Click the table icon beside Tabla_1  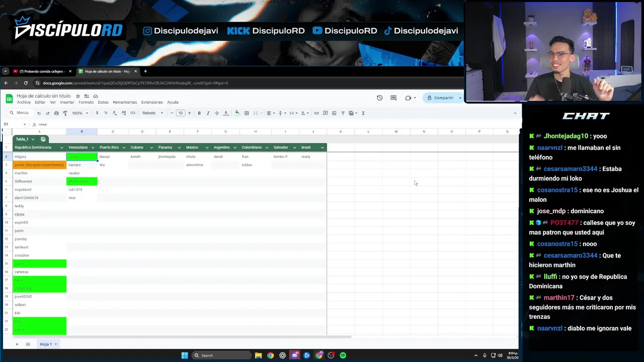[43, 139]
